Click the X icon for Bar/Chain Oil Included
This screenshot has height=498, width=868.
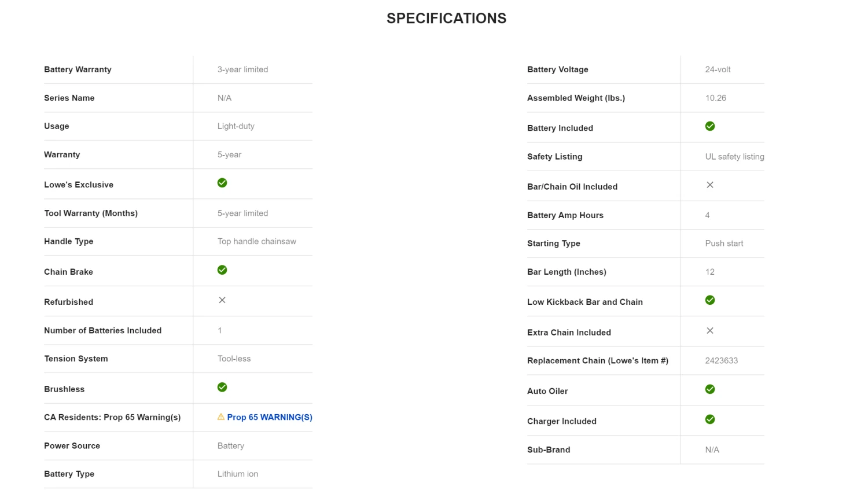710,185
